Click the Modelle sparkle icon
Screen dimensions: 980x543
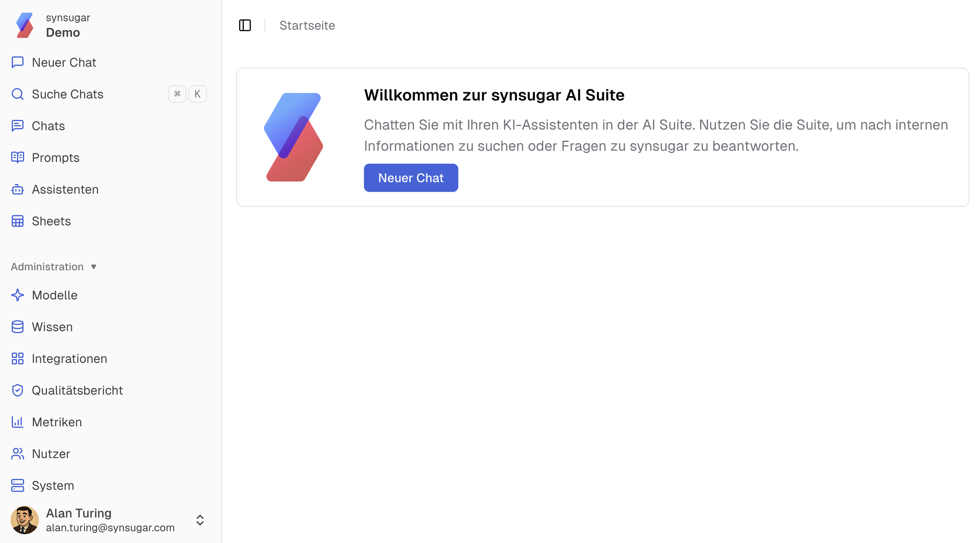coord(18,295)
